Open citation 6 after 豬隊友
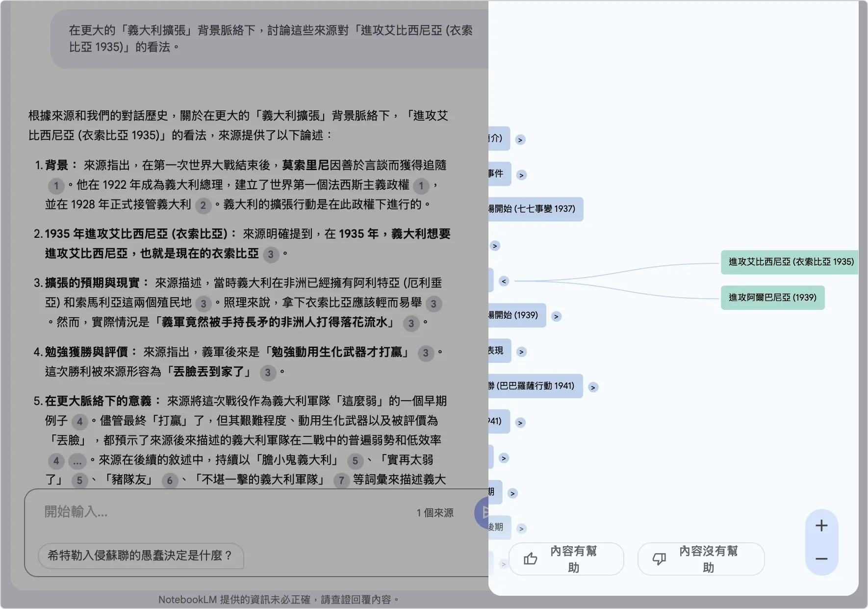Image resolution: width=868 pixels, height=609 pixels. [x=170, y=481]
